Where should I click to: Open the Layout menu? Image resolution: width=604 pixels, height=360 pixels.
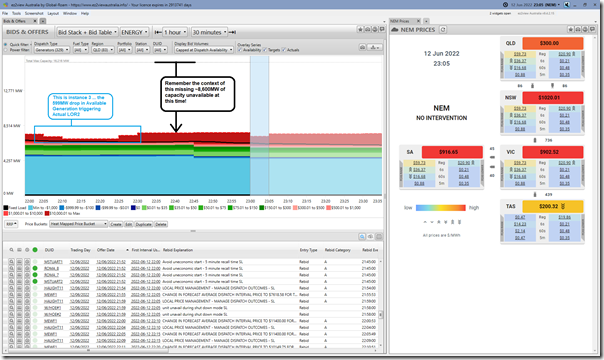pos(53,13)
